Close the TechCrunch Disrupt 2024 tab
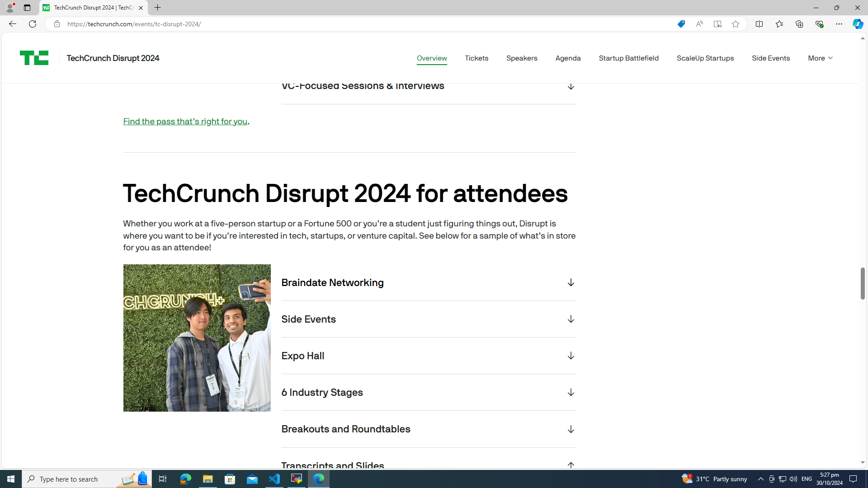The image size is (868, 488). tap(141, 8)
